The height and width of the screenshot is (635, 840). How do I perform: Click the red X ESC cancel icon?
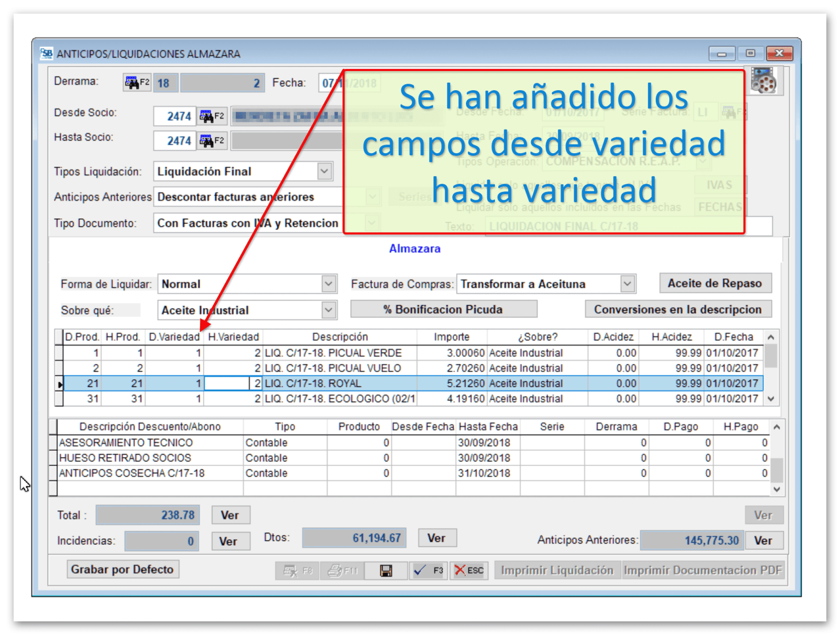(x=469, y=570)
